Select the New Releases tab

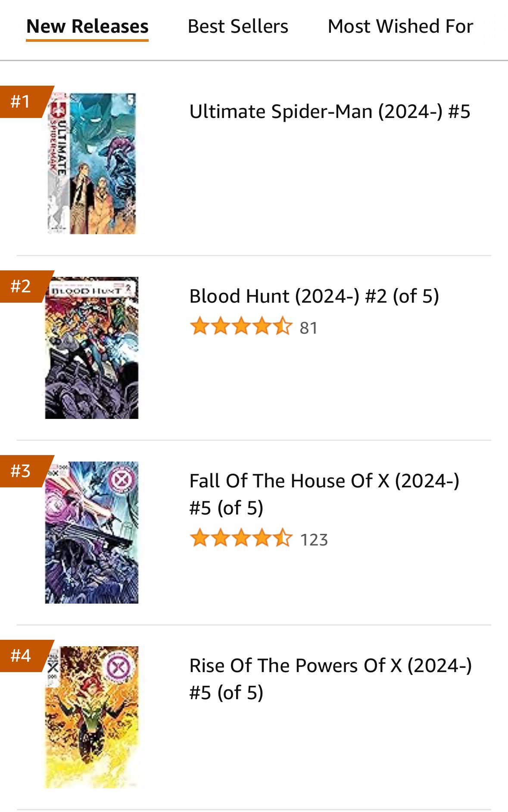(87, 27)
